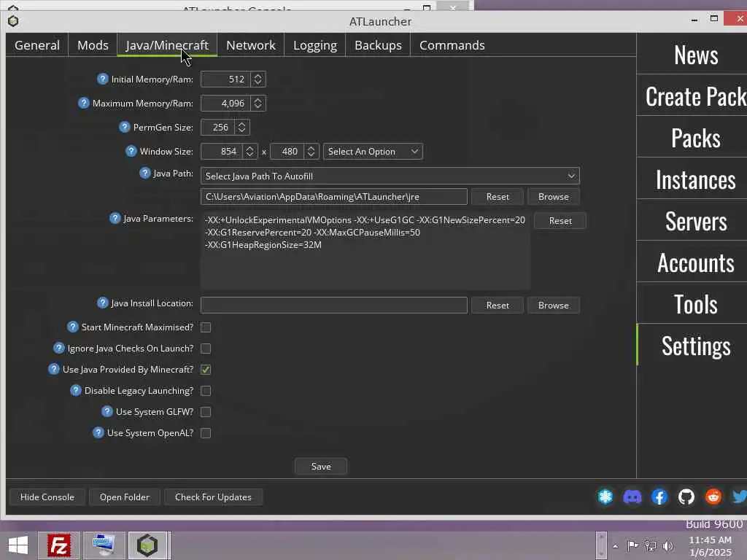Viewport: 747px width, 560px height.
Task: Click help icon beside Initial Memory/Ram
Action: coord(102,79)
